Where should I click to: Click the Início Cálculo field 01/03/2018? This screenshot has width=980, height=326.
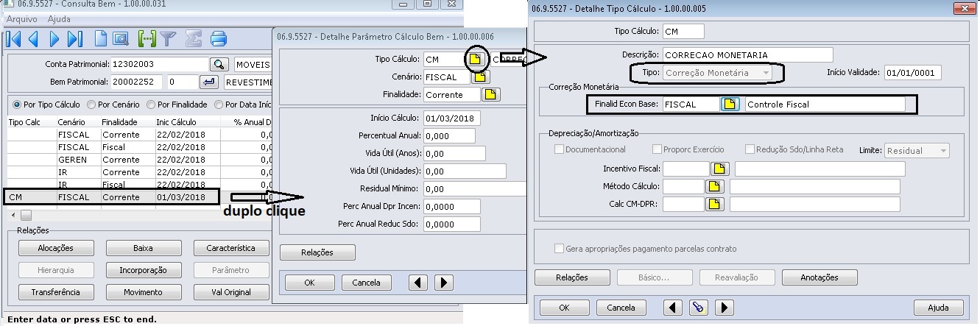tap(451, 118)
